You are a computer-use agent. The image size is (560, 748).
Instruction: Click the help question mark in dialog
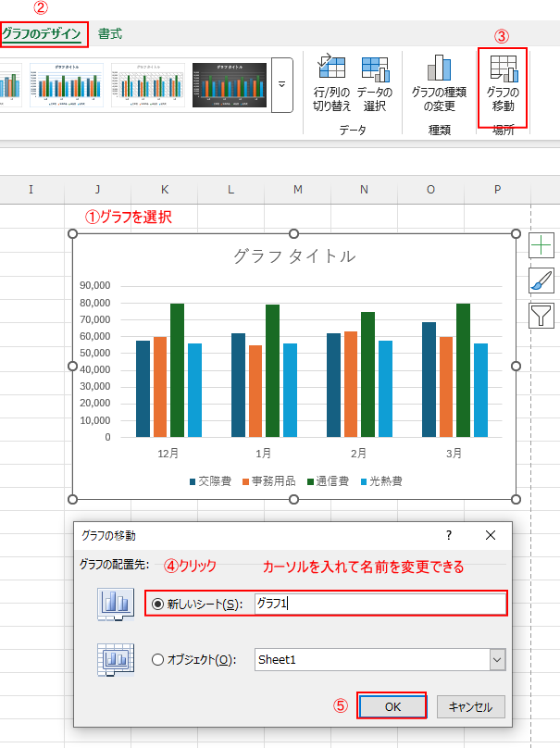click(x=449, y=535)
